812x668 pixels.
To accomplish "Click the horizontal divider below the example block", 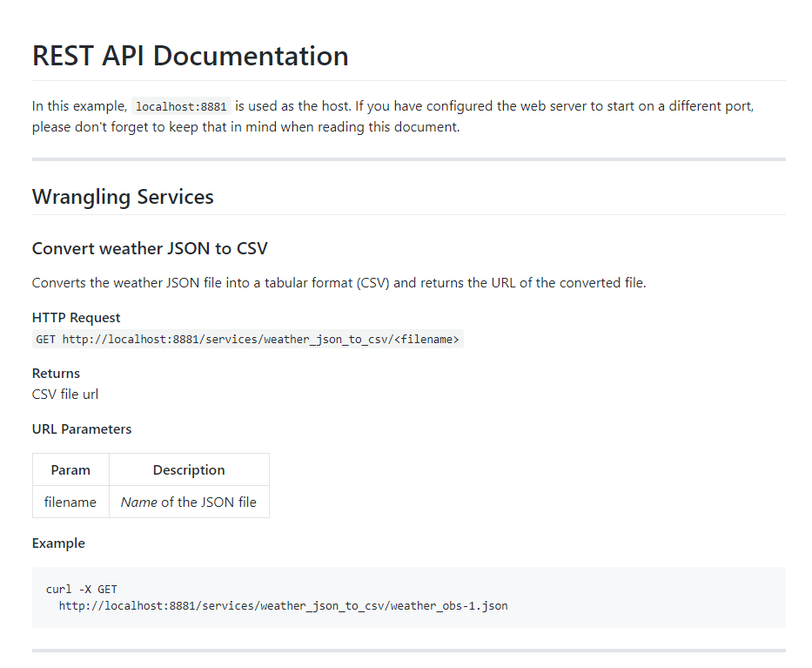I will coord(408,651).
